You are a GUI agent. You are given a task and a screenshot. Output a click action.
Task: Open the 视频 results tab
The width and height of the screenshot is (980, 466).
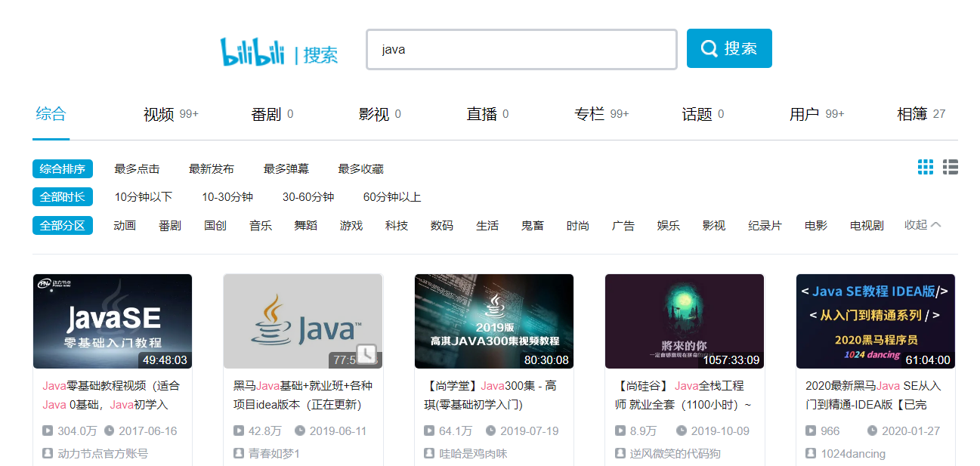click(171, 114)
